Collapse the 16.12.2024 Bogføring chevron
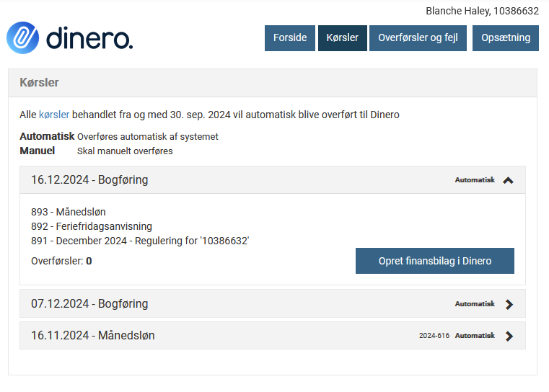The height and width of the screenshot is (392, 549). [508, 180]
